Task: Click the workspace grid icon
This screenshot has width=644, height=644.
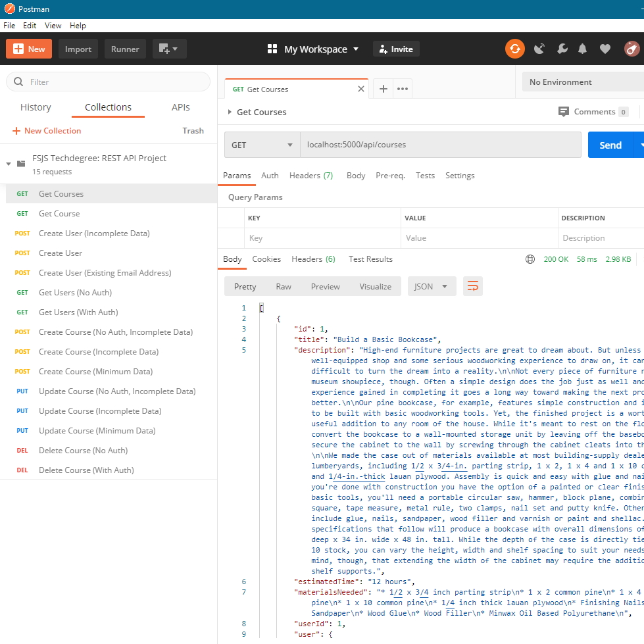Action: (272, 49)
